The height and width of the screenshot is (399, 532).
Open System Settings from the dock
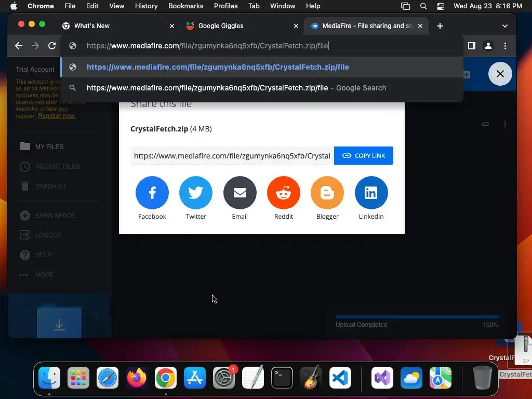click(x=224, y=378)
